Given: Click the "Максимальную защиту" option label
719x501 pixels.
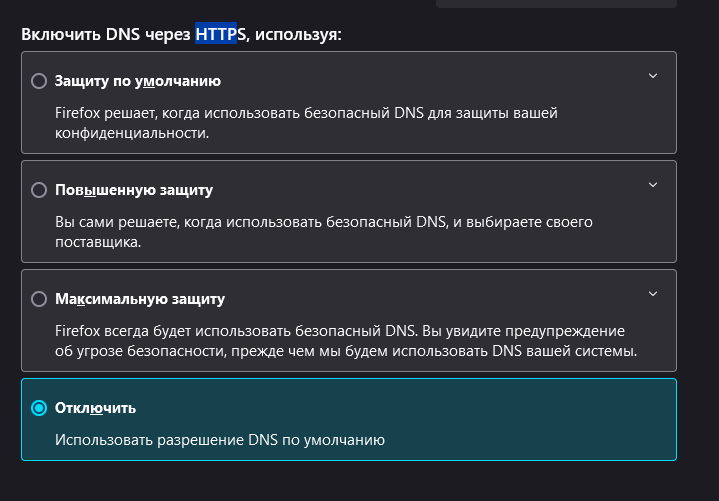Looking at the screenshot, I should pyautogui.click(x=140, y=299).
